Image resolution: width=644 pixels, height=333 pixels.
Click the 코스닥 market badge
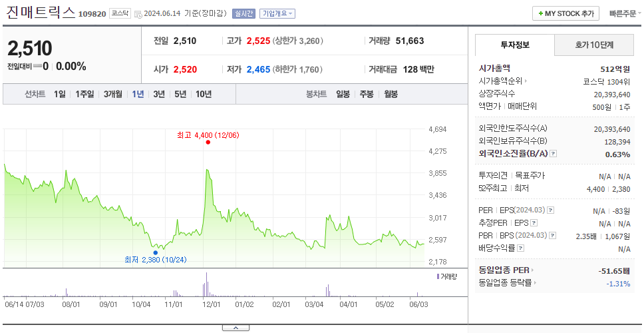tap(120, 13)
